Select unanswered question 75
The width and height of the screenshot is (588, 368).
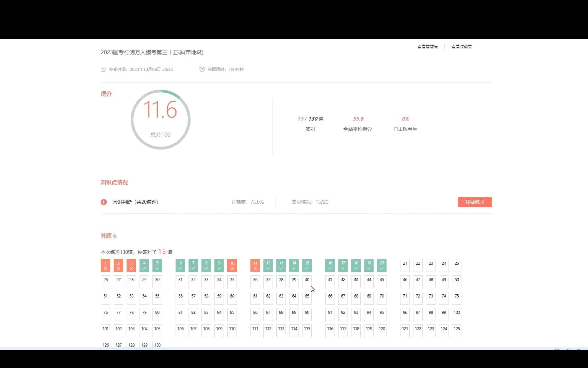[457, 298]
